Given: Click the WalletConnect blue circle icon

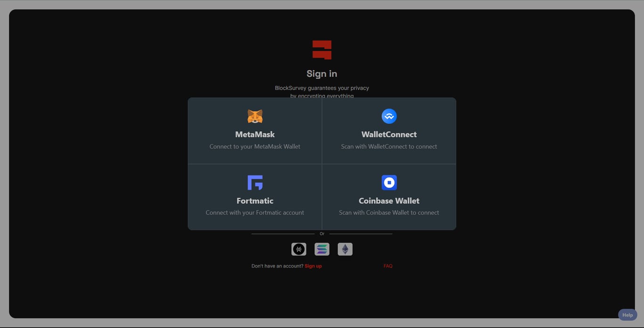Looking at the screenshot, I should pos(389,116).
